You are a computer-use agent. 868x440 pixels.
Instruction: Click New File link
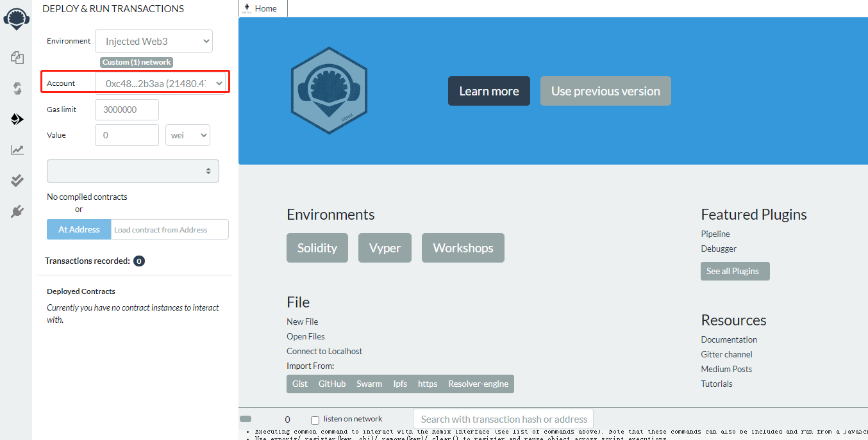click(303, 322)
